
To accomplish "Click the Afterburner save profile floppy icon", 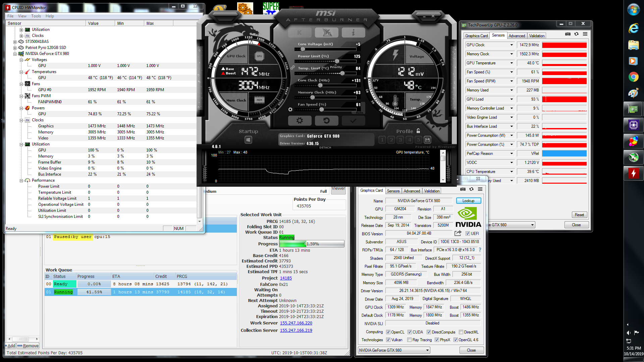I will (x=427, y=140).
